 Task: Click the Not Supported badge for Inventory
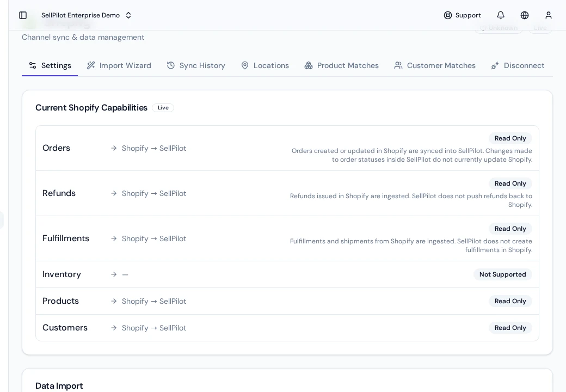click(x=502, y=274)
